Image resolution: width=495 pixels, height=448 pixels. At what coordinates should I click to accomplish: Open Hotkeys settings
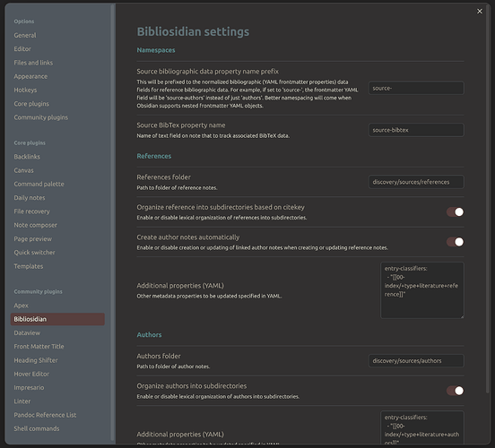click(x=25, y=90)
